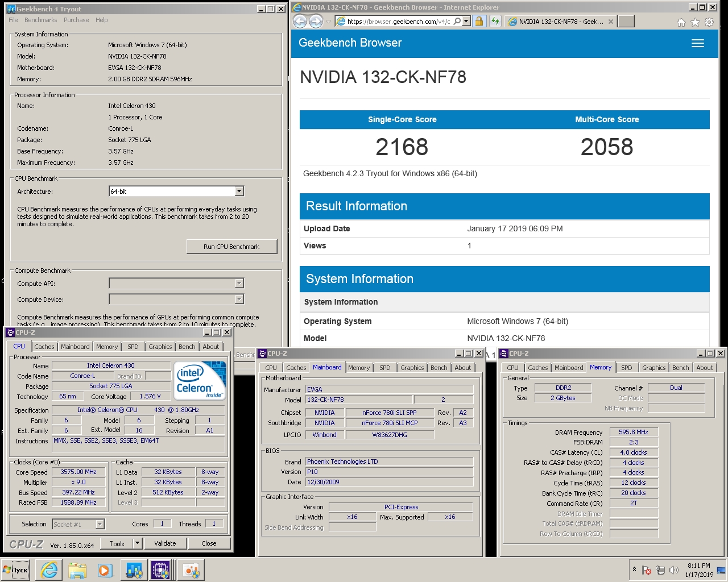Launch Internet Explorer from taskbar
Screen dimensions: 728x582
pyautogui.click(x=49, y=570)
